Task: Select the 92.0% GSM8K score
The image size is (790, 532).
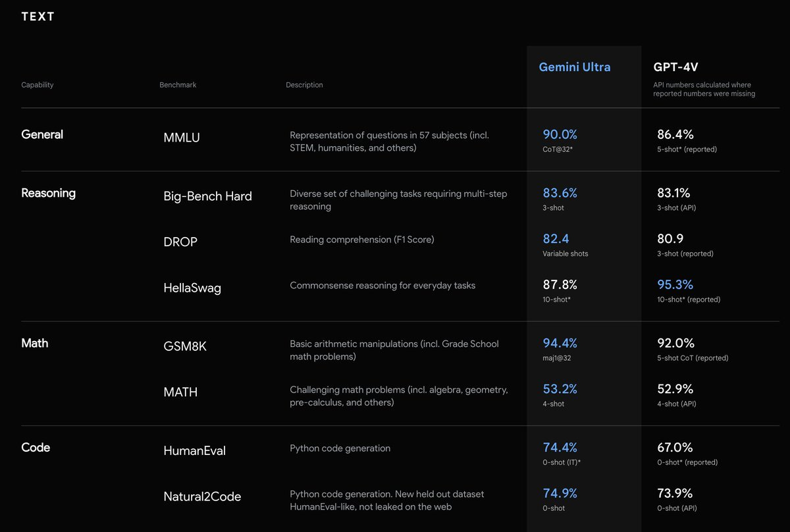Action: click(675, 343)
